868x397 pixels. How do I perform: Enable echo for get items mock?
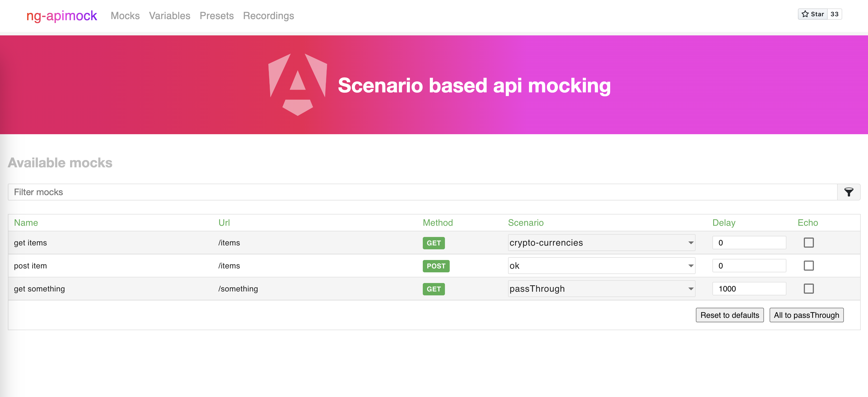[808, 243]
